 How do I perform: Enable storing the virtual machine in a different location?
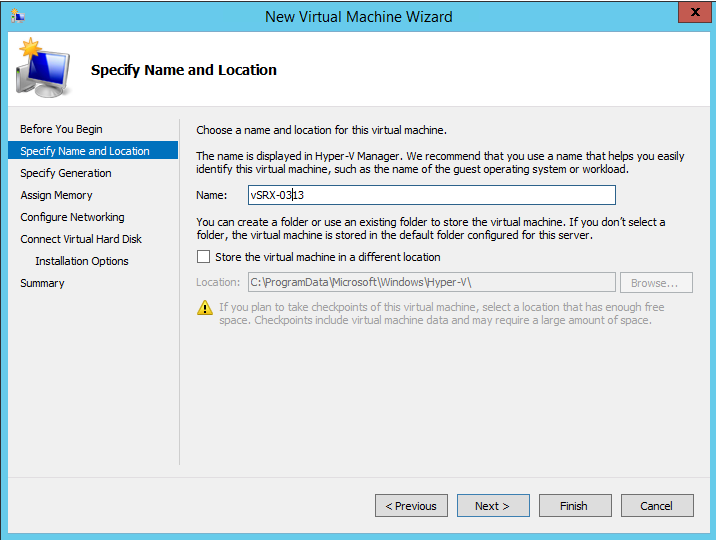[204, 257]
